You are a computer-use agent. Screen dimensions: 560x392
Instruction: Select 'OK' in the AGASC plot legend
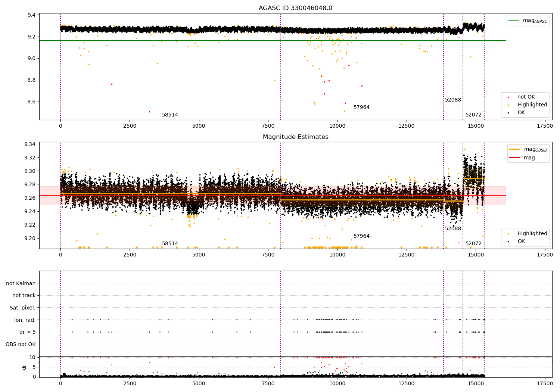click(x=521, y=113)
